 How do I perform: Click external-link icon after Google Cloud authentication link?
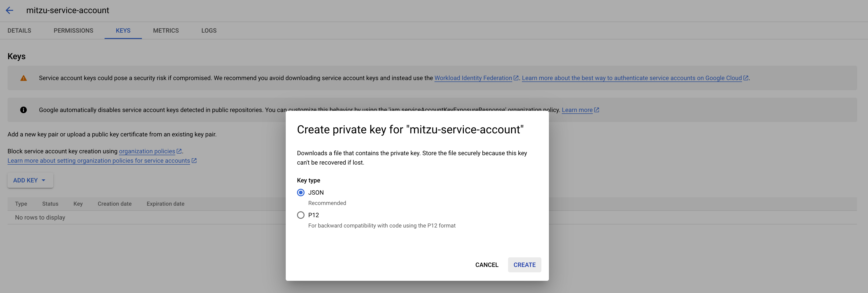tap(746, 78)
